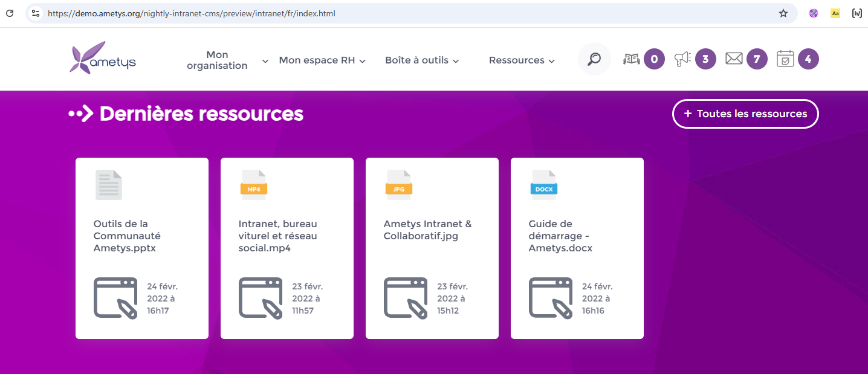Reload the page using the browser refresh icon
The image size is (868, 374).
10,13
